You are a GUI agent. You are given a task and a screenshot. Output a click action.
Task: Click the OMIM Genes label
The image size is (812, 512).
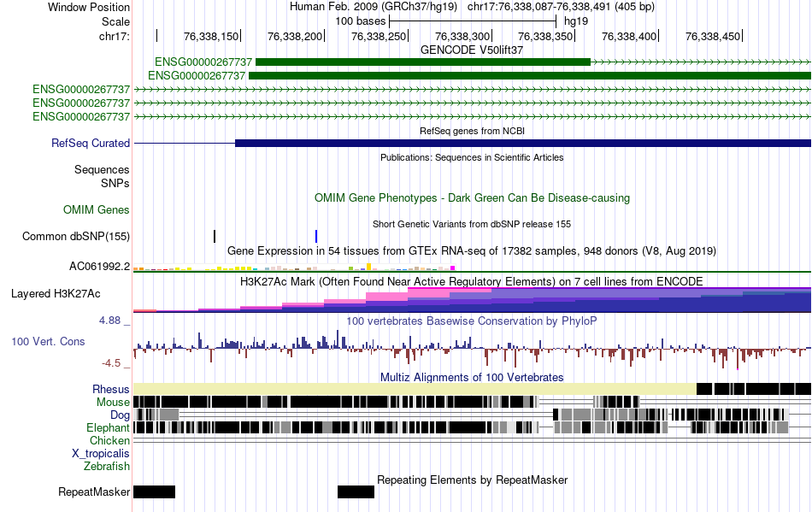[97, 209]
